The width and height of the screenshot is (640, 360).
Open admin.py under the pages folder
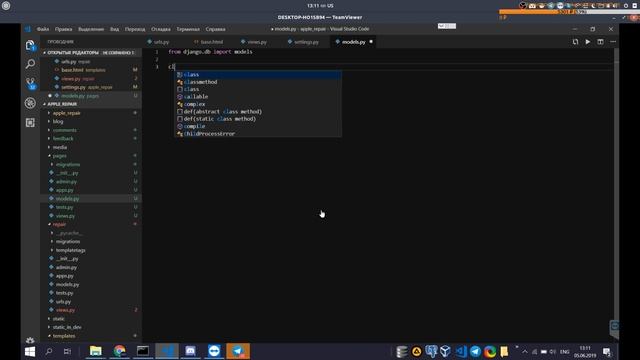(x=66, y=182)
